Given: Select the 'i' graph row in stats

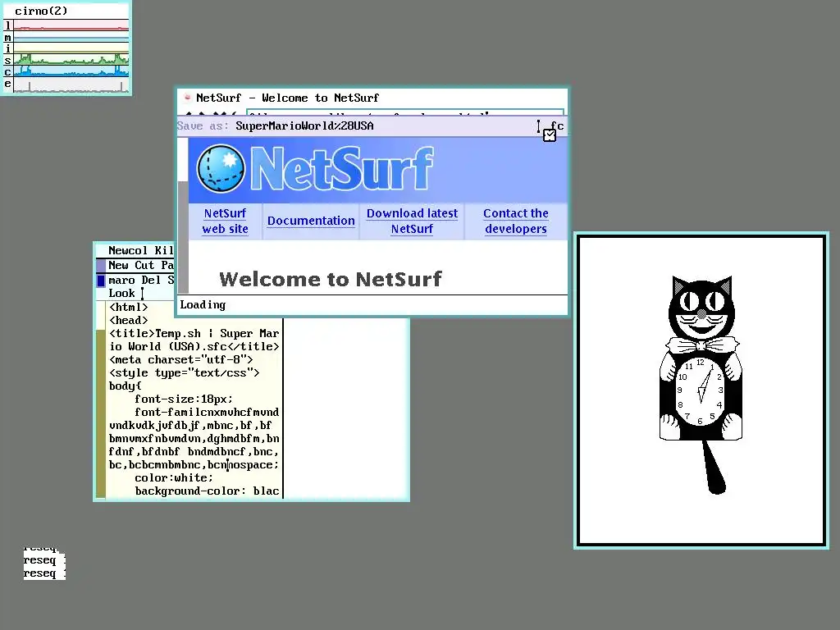Looking at the screenshot, I should point(71,48).
